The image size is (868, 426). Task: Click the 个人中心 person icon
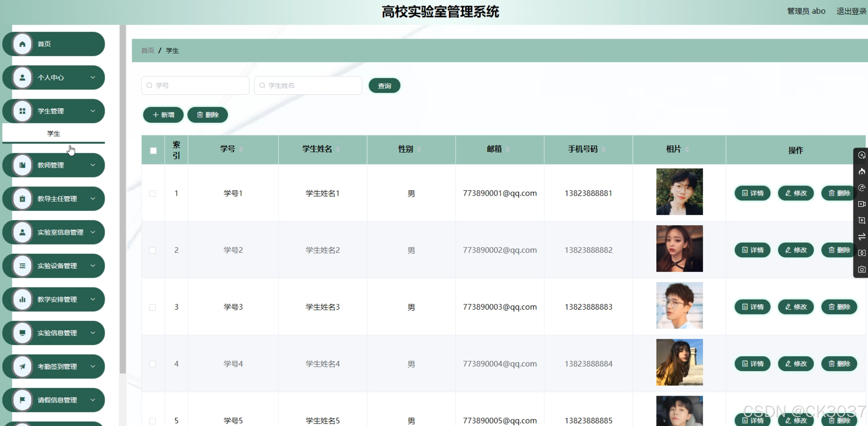[x=22, y=78]
